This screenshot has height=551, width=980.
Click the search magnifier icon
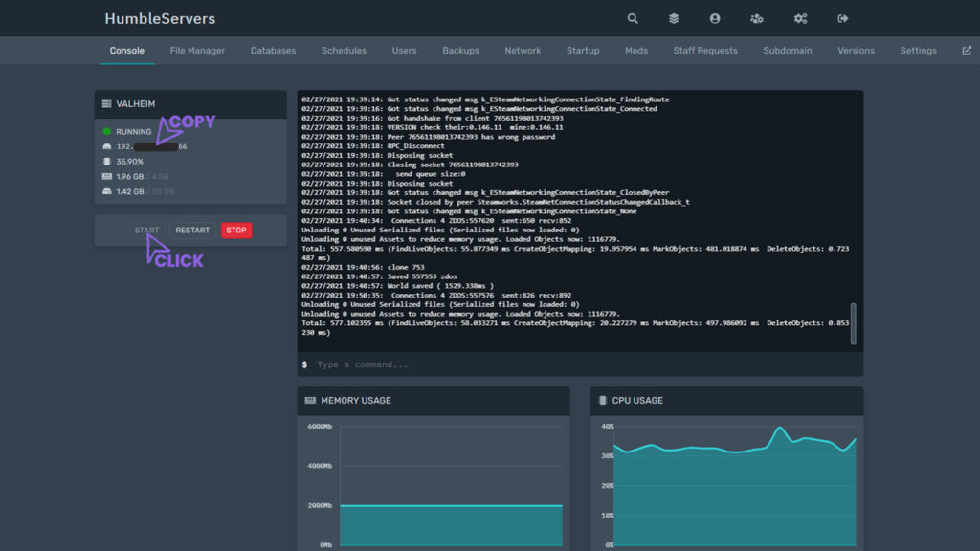633,19
